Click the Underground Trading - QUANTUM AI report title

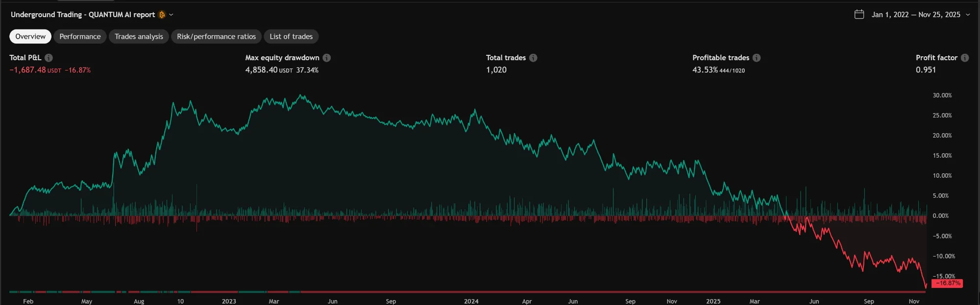(x=83, y=15)
